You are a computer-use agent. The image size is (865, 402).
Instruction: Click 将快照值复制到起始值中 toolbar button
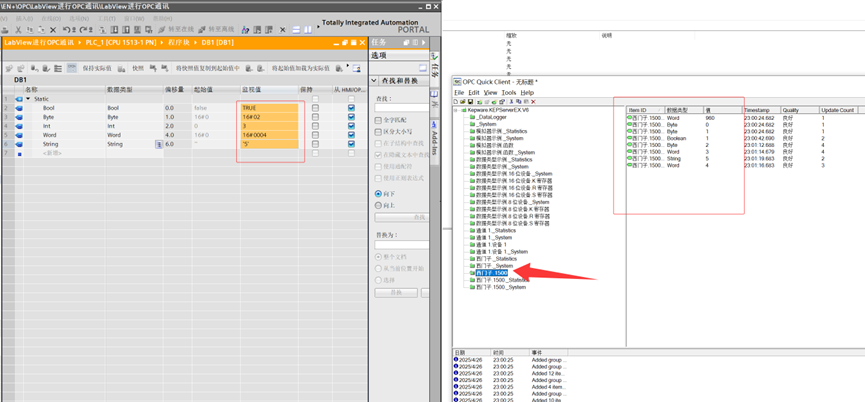tap(208, 68)
